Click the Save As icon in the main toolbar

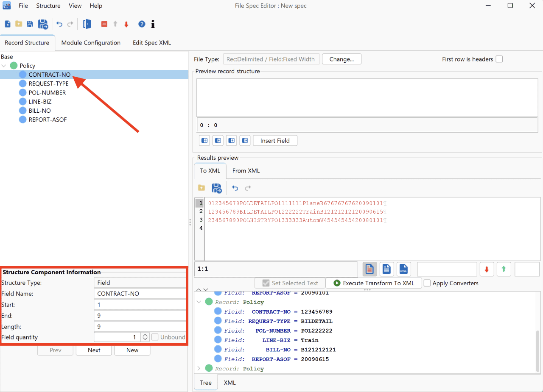pyautogui.click(x=43, y=24)
